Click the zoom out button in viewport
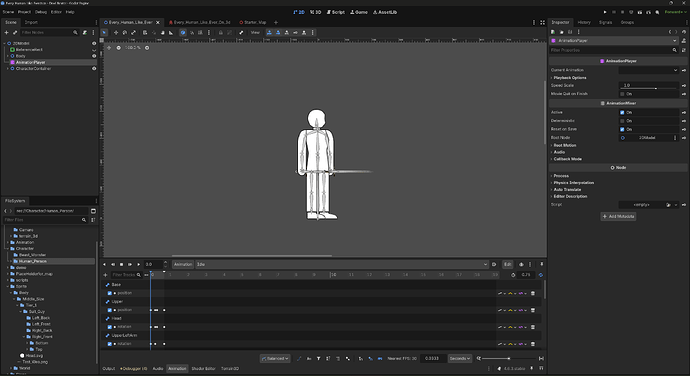Viewport: 690px width, 376px height. point(118,48)
